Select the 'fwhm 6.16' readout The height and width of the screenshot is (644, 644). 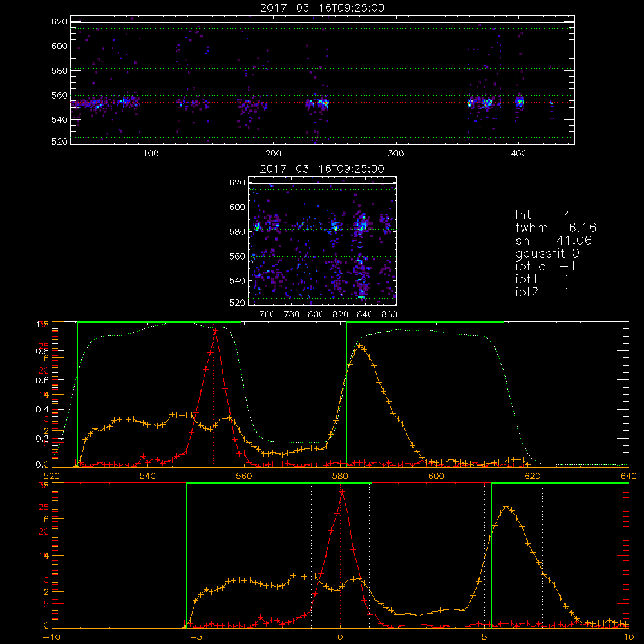point(556,227)
